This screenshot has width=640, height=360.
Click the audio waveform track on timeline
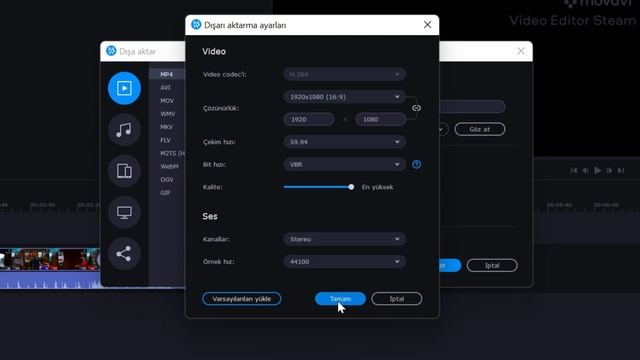coord(50,280)
